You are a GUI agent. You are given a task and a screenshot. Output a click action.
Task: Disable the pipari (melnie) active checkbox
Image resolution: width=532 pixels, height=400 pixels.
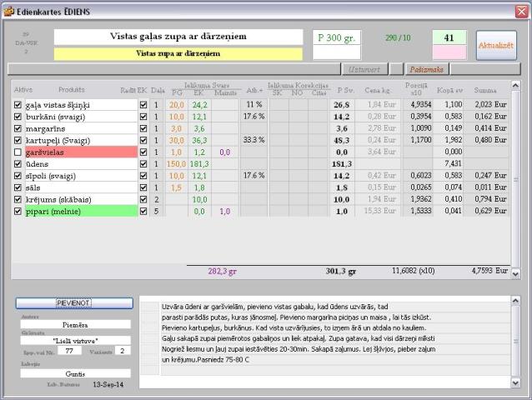pos(18,212)
